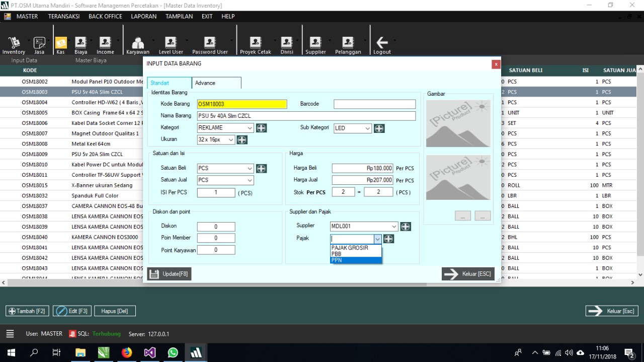The width and height of the screenshot is (644, 362).
Task: Switch to the Standart tab
Action: (170, 83)
